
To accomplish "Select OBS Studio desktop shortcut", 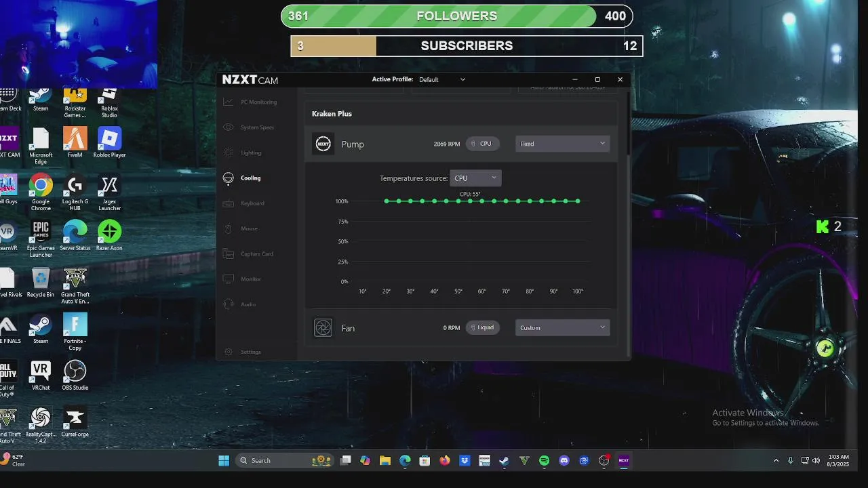I will click(x=75, y=375).
